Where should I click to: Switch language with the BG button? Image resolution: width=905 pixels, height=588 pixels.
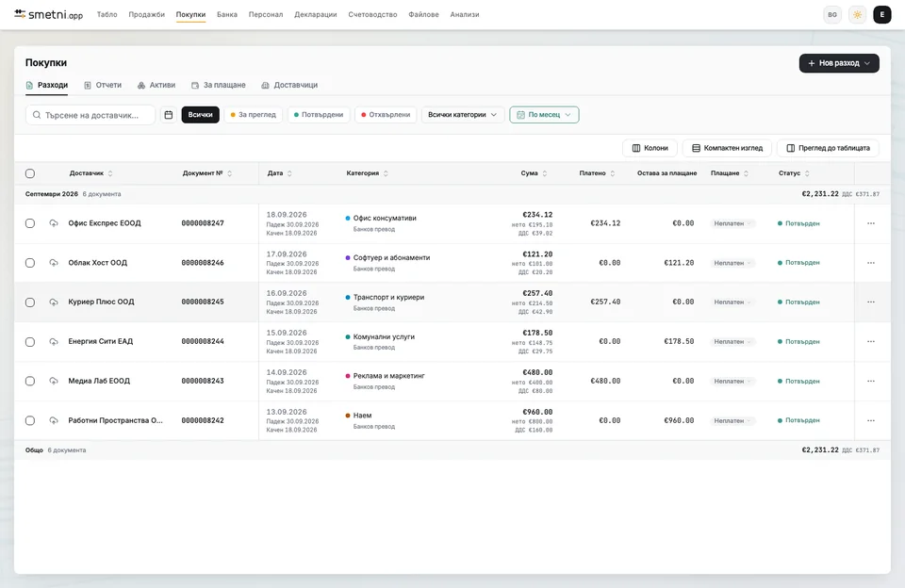pos(832,15)
